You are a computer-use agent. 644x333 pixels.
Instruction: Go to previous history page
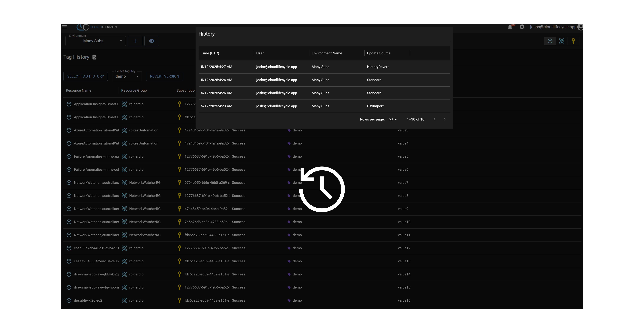coord(434,119)
